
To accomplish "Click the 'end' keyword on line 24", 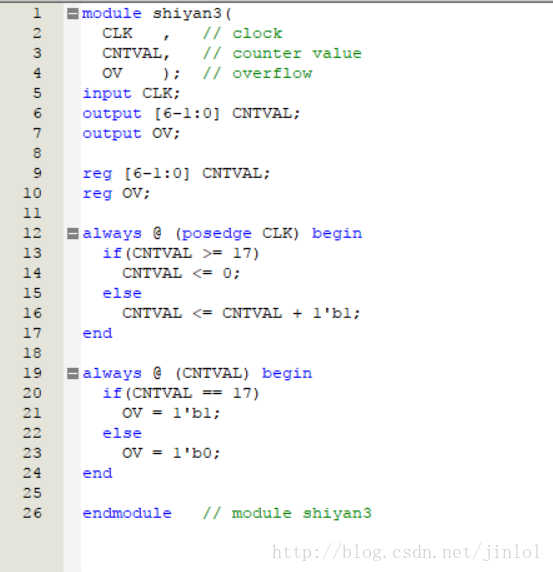I will point(97,474).
